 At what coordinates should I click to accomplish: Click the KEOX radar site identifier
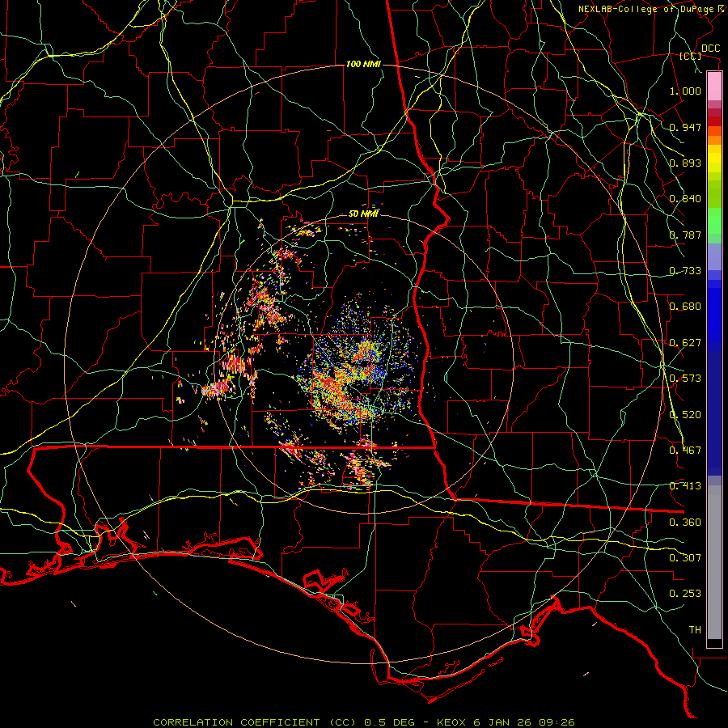(x=451, y=722)
